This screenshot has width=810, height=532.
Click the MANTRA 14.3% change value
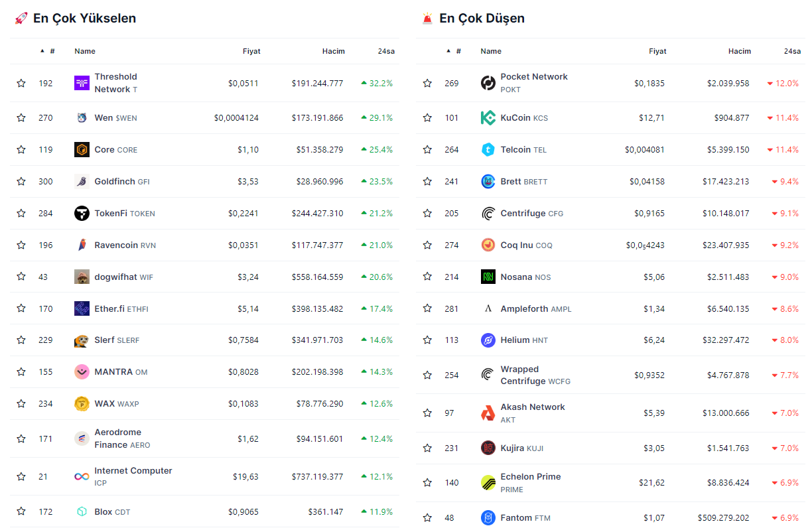377,372
